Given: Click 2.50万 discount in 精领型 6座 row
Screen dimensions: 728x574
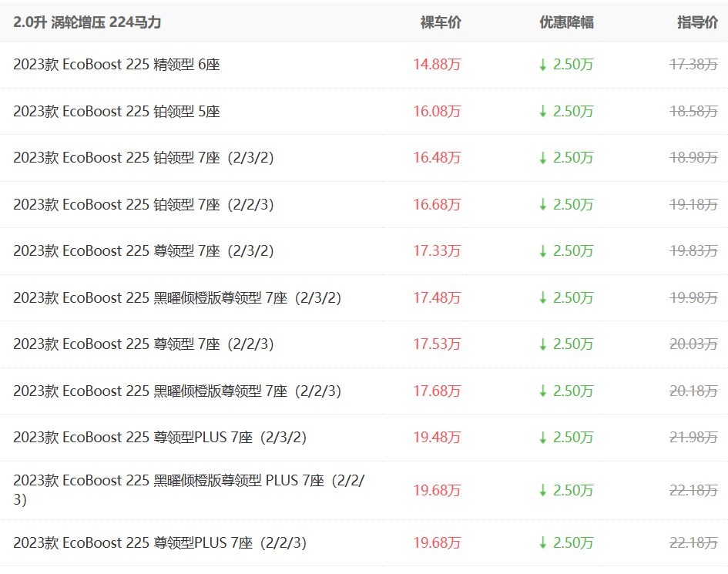Looking at the screenshot, I should coord(573,65).
